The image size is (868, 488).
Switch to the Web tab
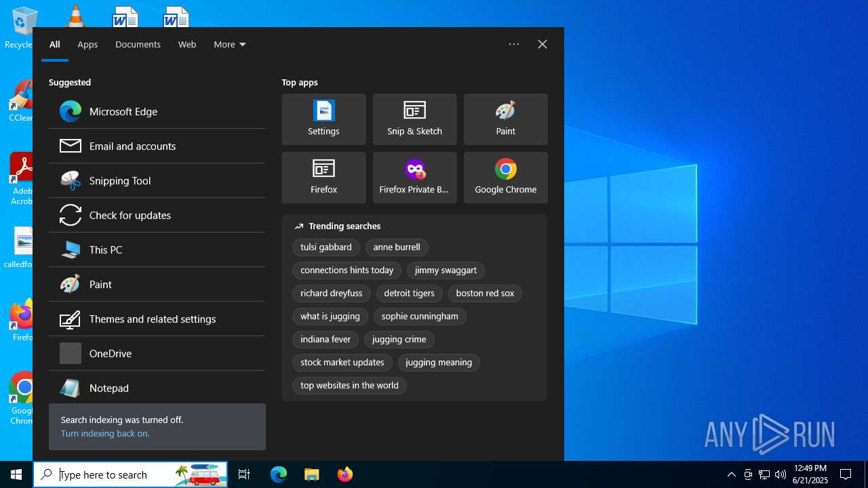(187, 45)
